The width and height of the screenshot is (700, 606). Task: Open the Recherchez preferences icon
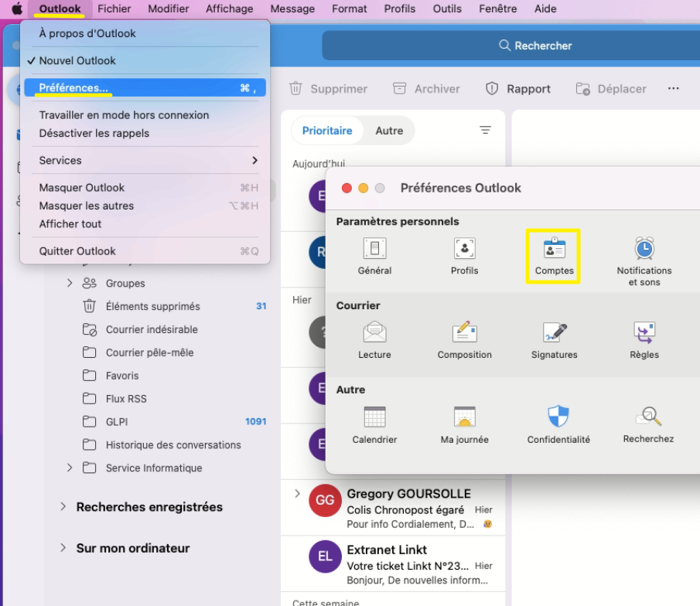point(648,425)
